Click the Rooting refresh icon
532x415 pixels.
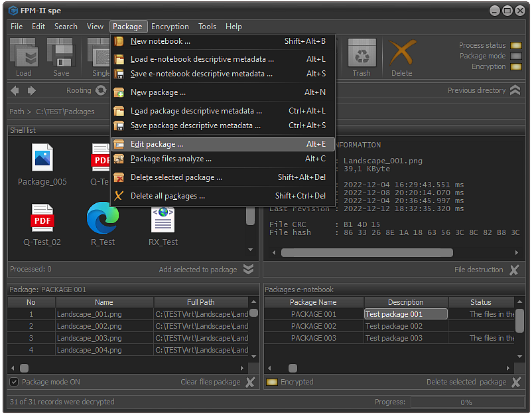(101, 91)
